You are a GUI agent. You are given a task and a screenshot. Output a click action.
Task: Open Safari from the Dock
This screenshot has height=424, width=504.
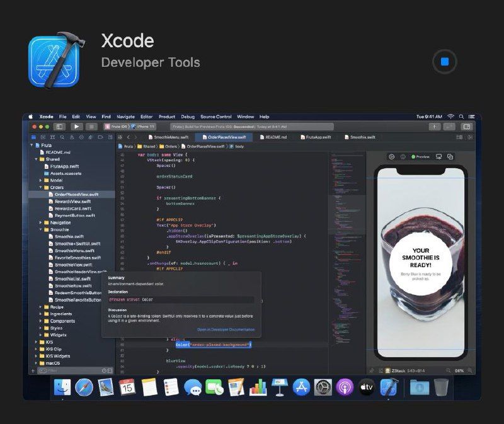pos(84,387)
